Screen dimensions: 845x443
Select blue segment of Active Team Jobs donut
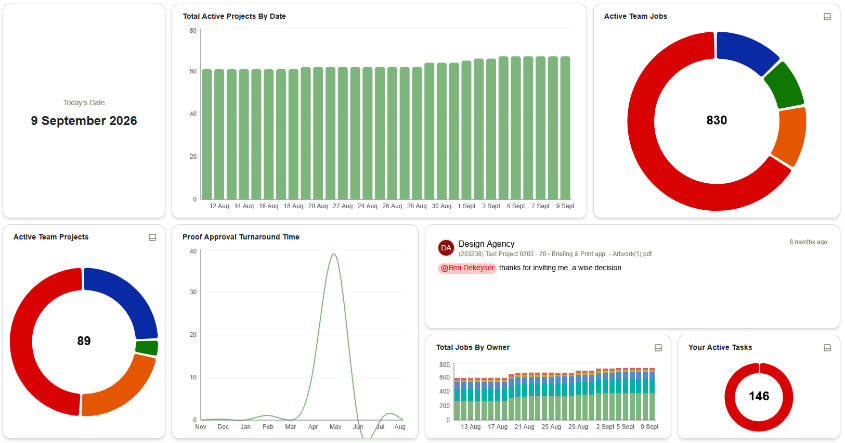point(746,51)
